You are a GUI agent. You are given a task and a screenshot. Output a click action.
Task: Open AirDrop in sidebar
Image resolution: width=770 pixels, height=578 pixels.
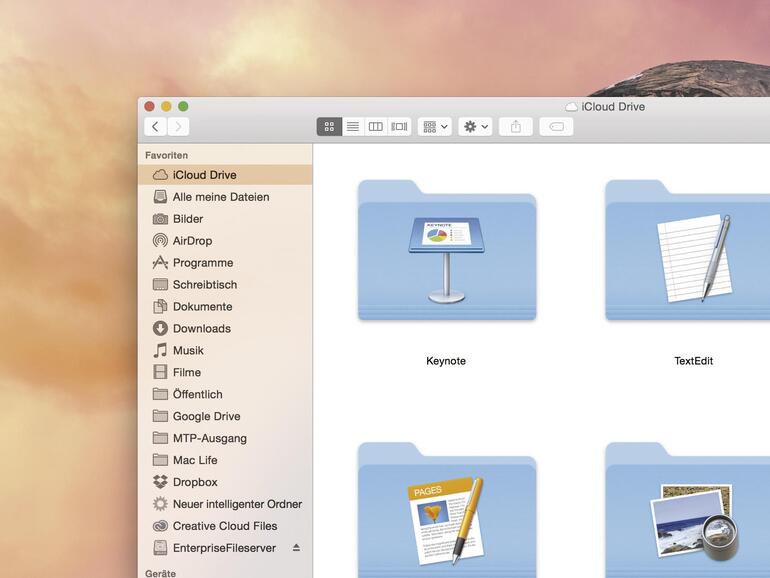(225, 241)
